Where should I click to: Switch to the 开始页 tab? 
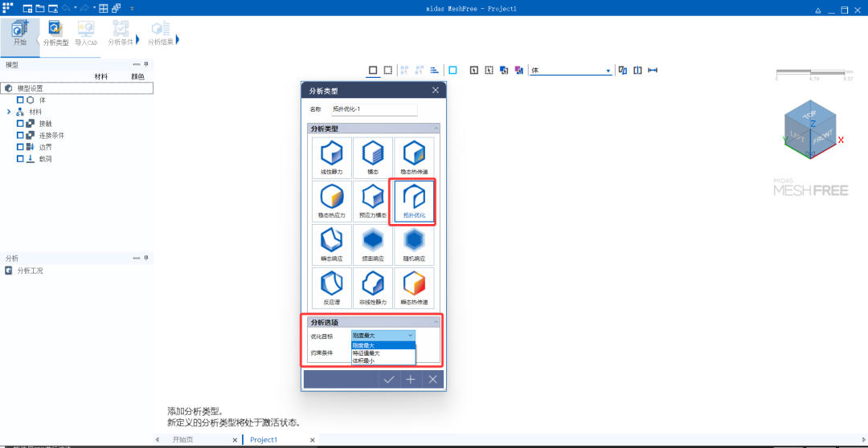(184, 440)
